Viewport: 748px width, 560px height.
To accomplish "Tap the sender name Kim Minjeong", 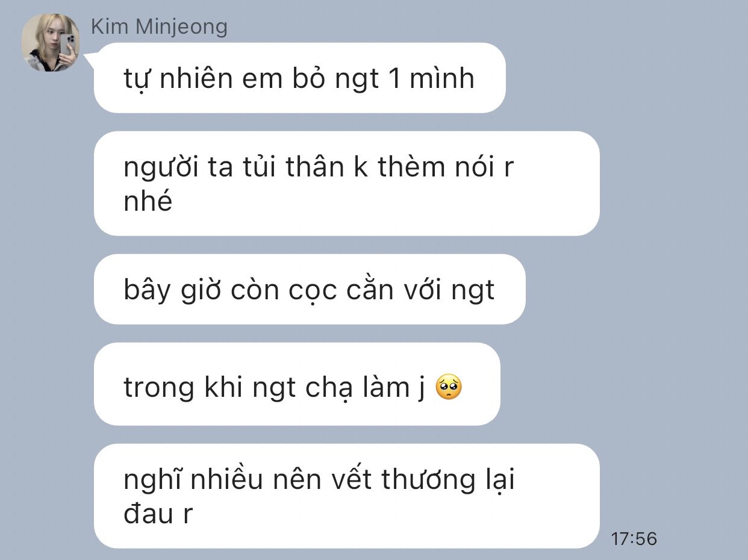I will 159,26.
